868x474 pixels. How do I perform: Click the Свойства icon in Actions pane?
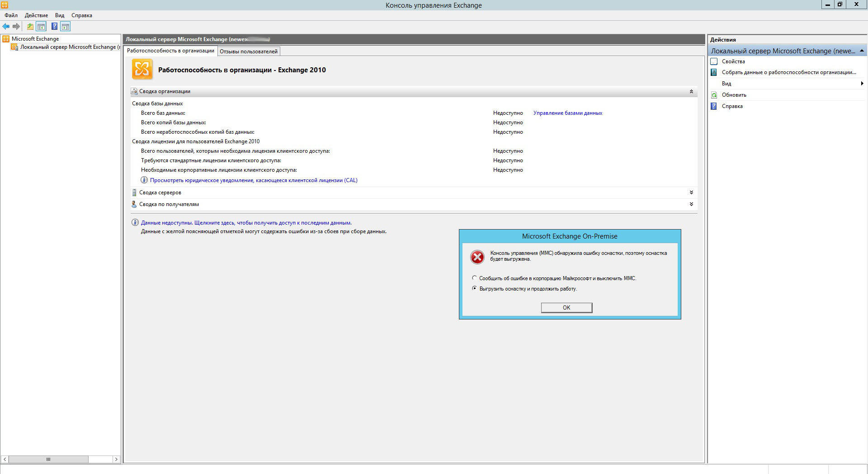tap(714, 61)
